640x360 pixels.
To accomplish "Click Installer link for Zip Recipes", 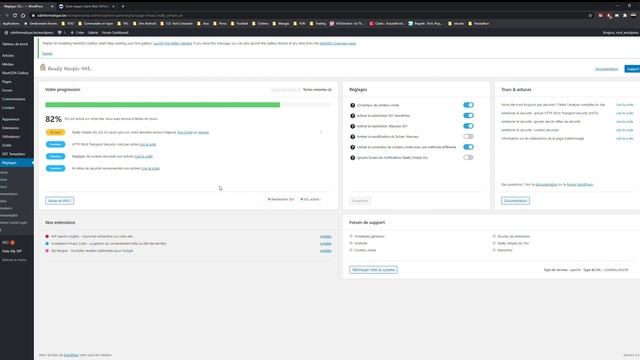I will [x=325, y=251].
